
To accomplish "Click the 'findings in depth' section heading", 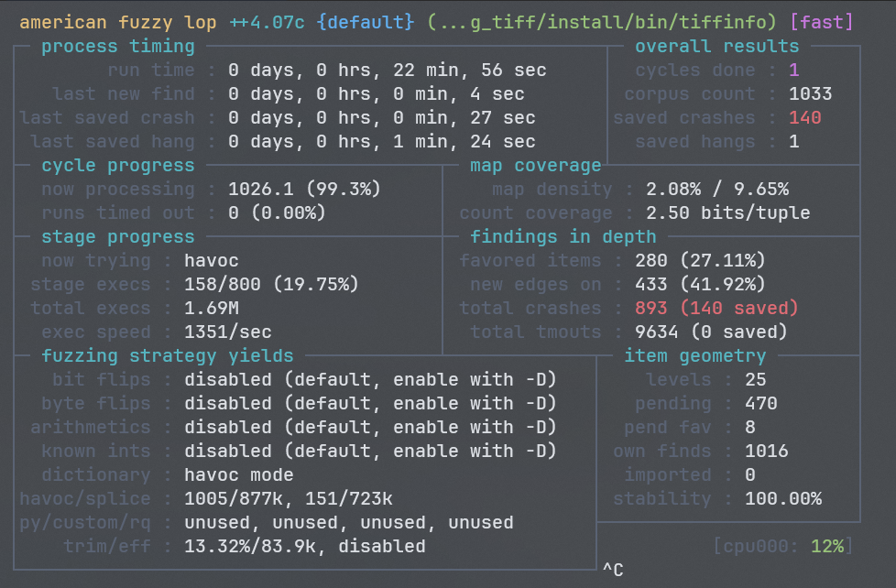I will pos(563,236).
